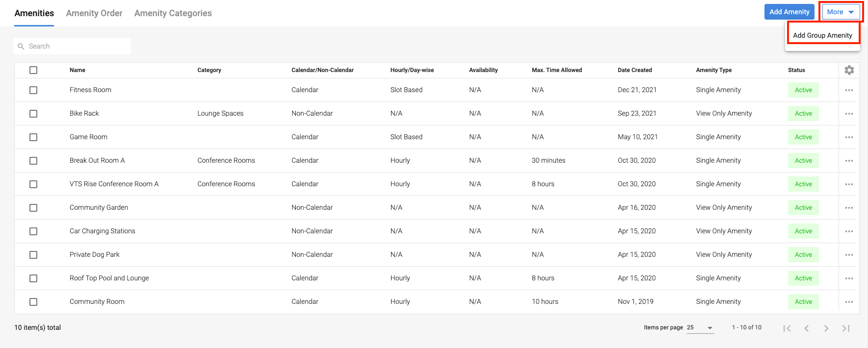868x348 pixels.
Task: Check the Game Room row checkbox
Action: point(33,137)
